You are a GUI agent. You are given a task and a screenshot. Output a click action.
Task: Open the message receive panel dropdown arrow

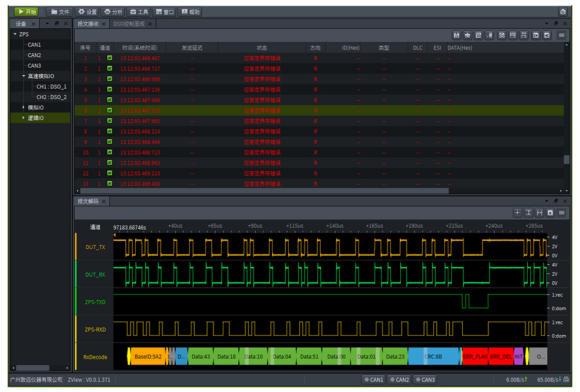point(546,24)
